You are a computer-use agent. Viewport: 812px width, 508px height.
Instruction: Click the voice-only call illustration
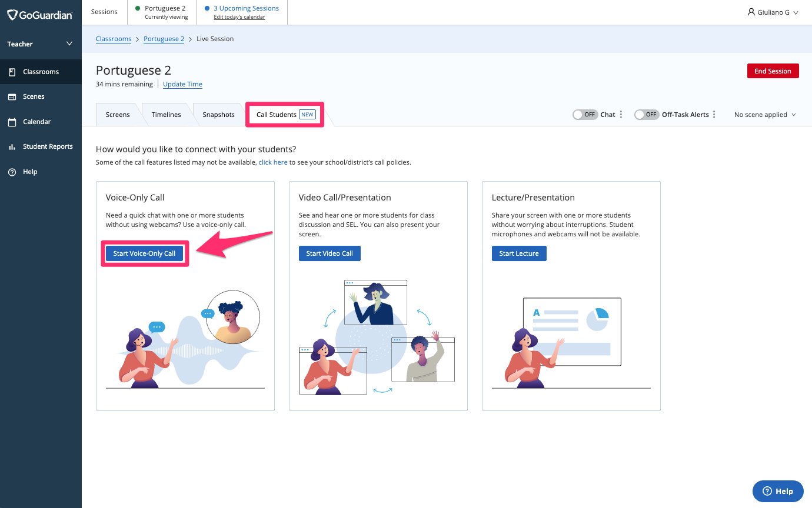coord(185,339)
